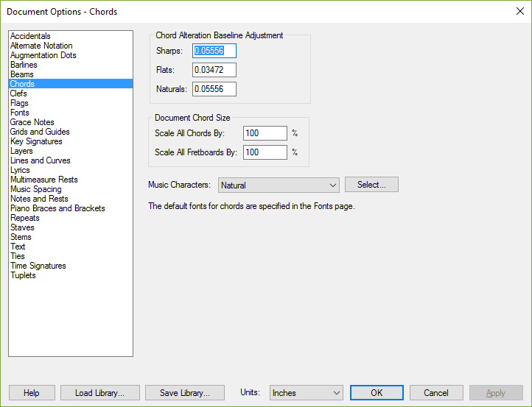Click the Scale All Chords By field
This screenshot has height=407, width=532.
[x=265, y=133]
